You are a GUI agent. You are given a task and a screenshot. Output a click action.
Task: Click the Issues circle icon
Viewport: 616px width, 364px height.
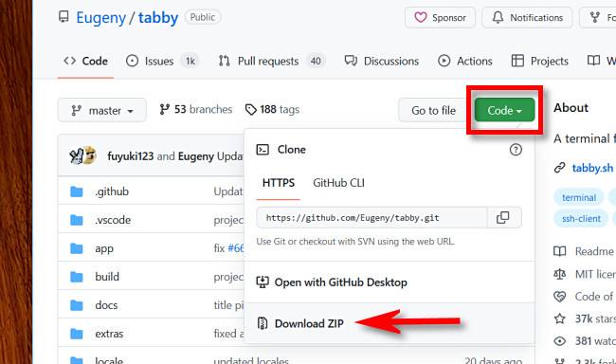tap(132, 61)
